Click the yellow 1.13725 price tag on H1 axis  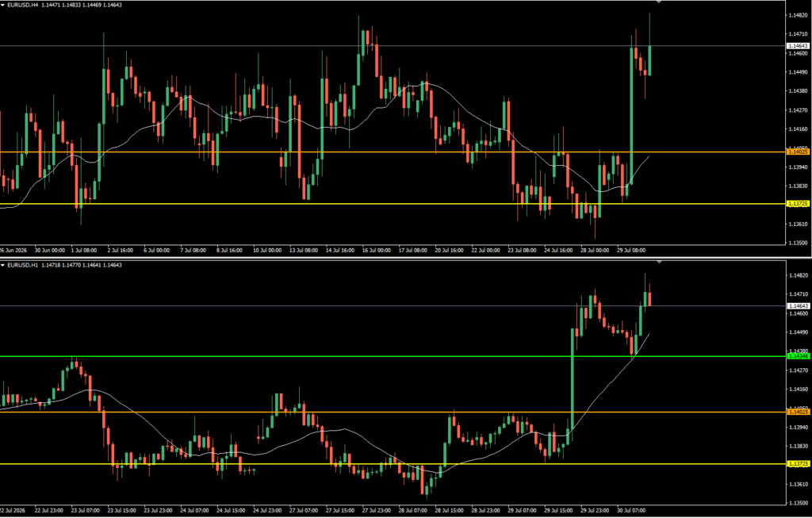[x=798, y=463]
